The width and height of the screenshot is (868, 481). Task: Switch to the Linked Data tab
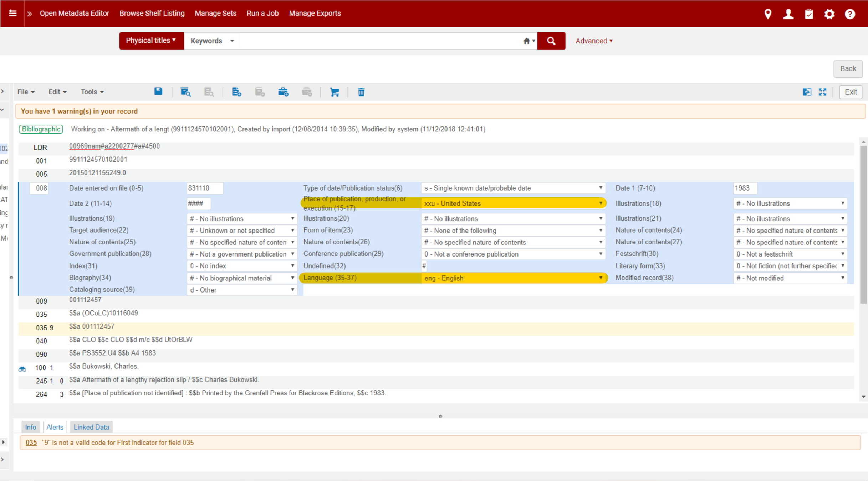(x=91, y=427)
